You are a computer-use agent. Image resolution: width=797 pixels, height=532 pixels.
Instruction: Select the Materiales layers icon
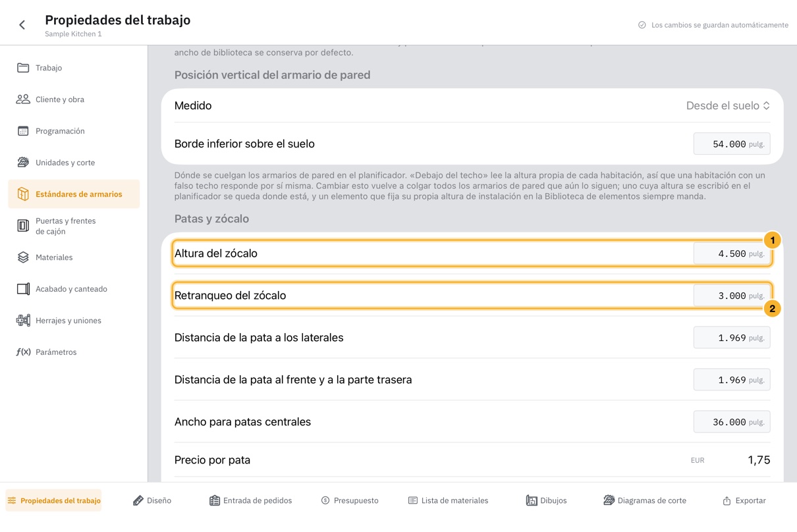(23, 257)
